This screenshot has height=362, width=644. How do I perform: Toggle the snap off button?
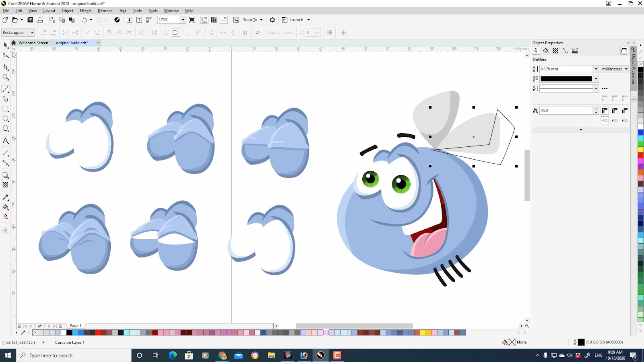[x=236, y=20]
